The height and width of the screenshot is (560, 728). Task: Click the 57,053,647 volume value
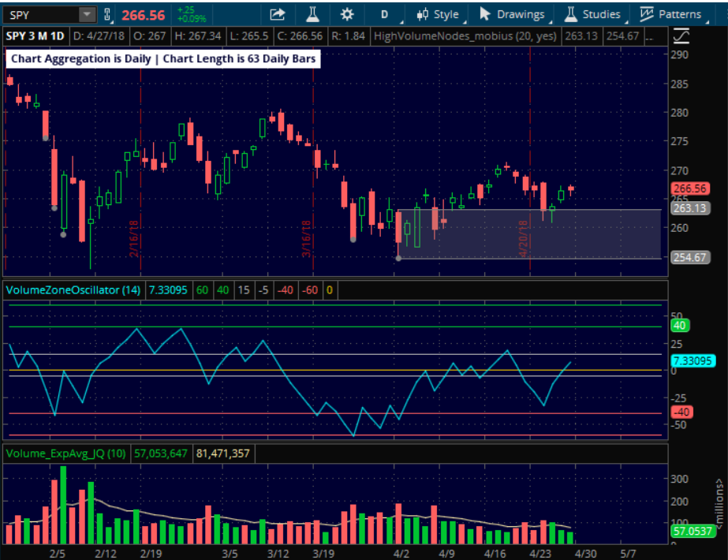point(161,454)
